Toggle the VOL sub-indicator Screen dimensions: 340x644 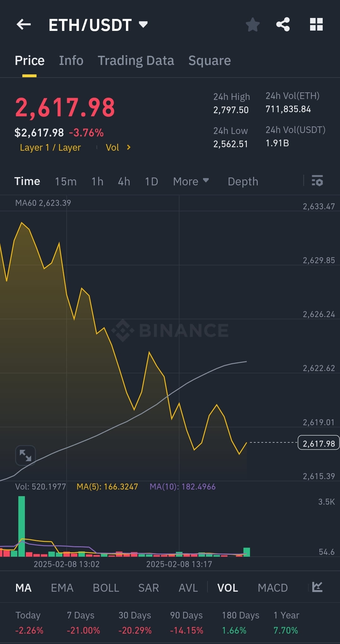click(228, 588)
